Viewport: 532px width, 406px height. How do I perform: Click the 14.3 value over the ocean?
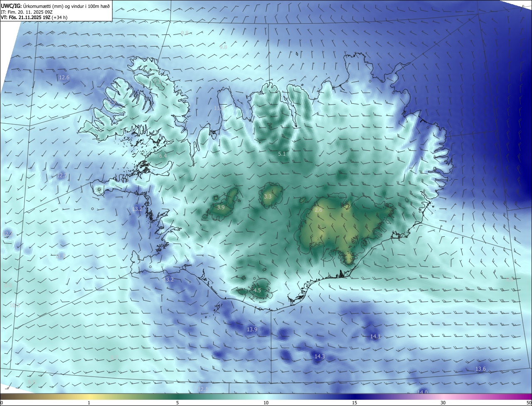point(320,356)
